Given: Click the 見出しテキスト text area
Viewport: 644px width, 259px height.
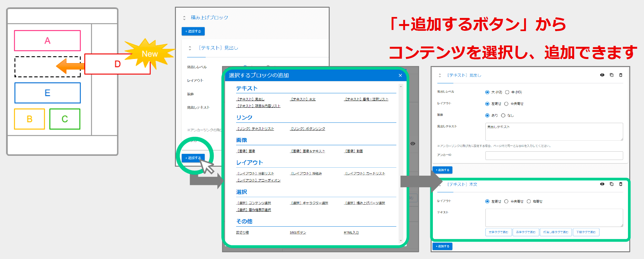Looking at the screenshot, I should pyautogui.click(x=554, y=132).
